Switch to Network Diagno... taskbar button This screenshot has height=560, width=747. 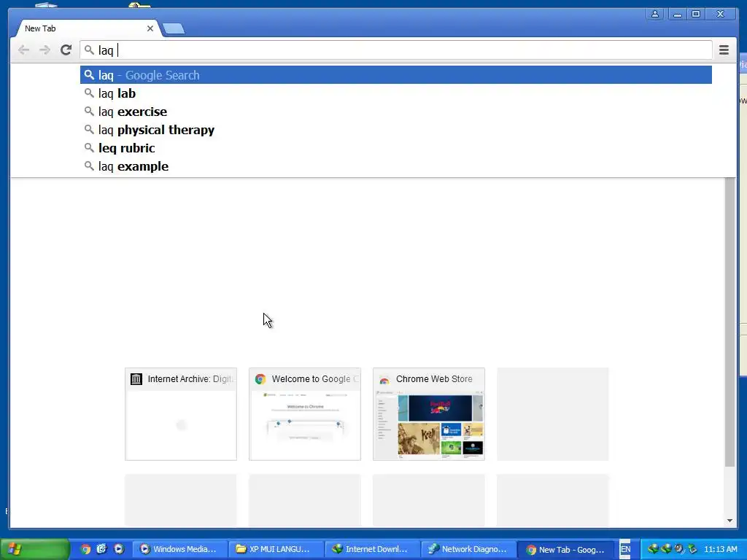[468, 549]
